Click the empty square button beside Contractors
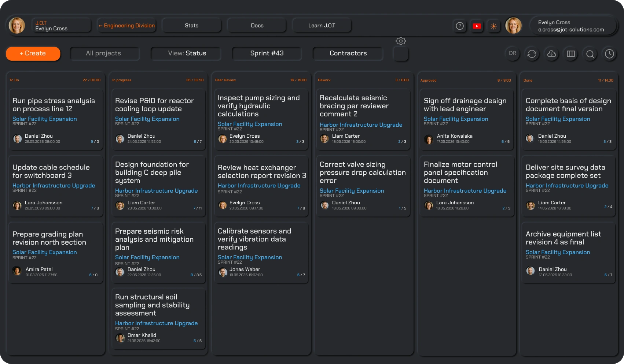624x364 pixels. pyautogui.click(x=401, y=54)
